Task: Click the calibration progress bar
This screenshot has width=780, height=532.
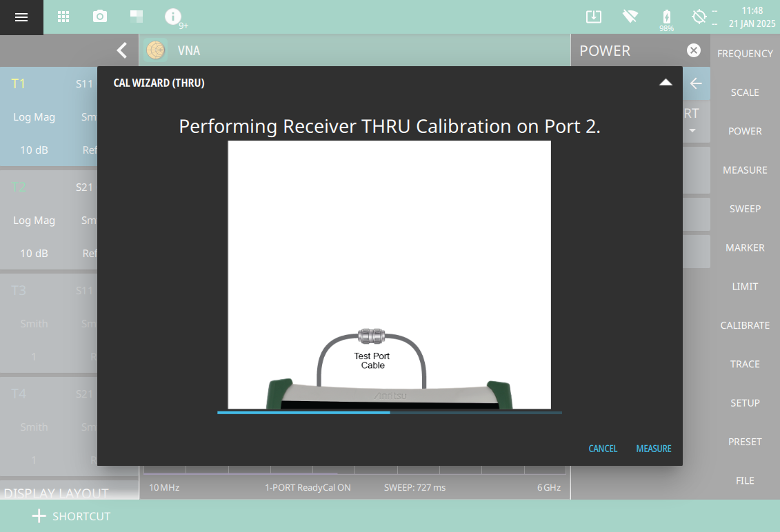Action: [x=389, y=413]
